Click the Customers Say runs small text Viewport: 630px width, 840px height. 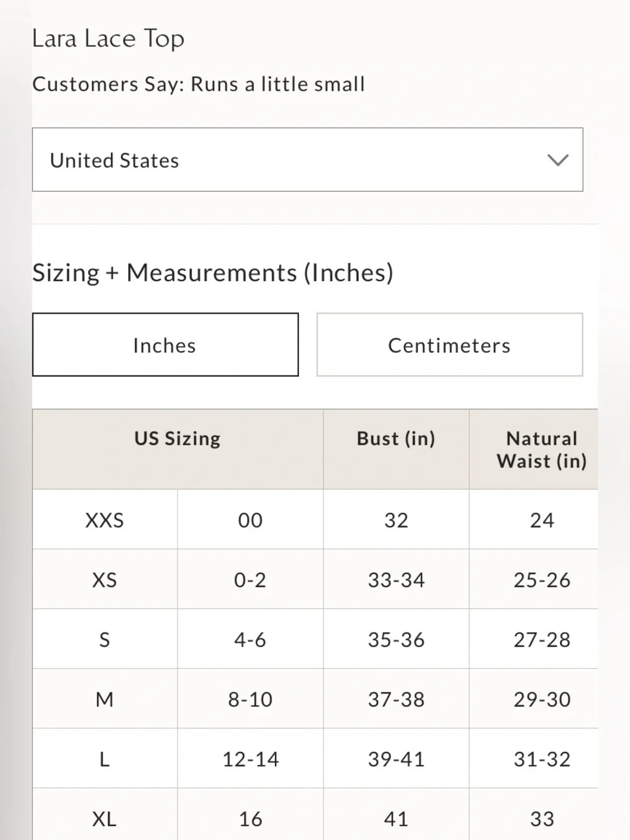click(x=199, y=84)
